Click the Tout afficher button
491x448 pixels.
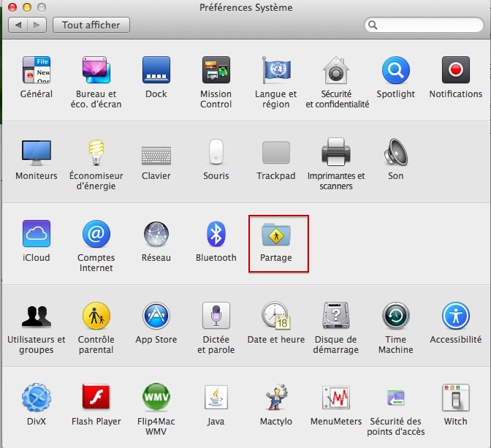(x=91, y=25)
